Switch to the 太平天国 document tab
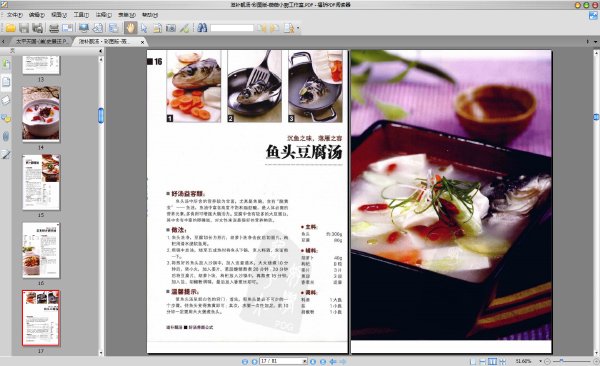 tap(41, 41)
